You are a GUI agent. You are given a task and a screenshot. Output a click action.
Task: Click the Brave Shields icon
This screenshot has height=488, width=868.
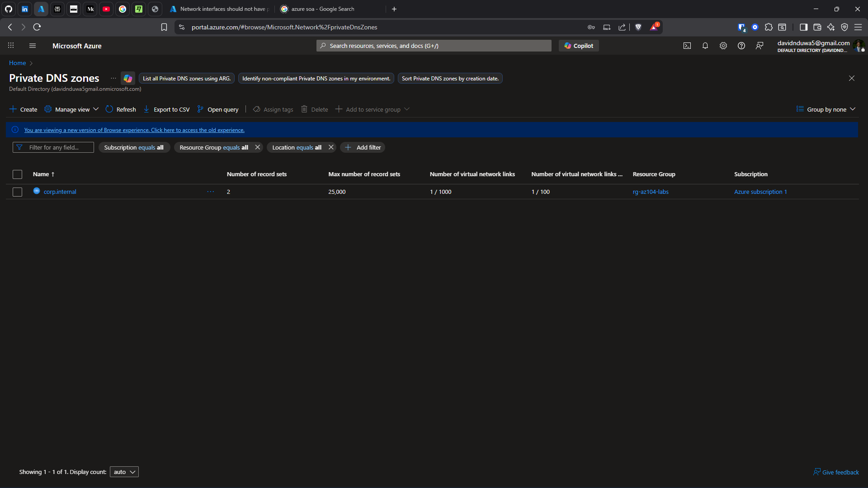[x=638, y=27]
